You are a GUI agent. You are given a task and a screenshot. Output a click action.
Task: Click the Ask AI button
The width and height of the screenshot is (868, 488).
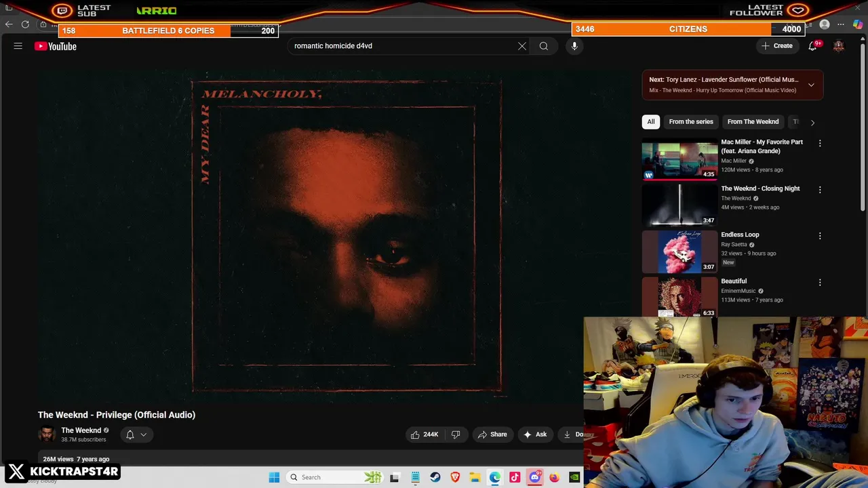click(x=535, y=434)
